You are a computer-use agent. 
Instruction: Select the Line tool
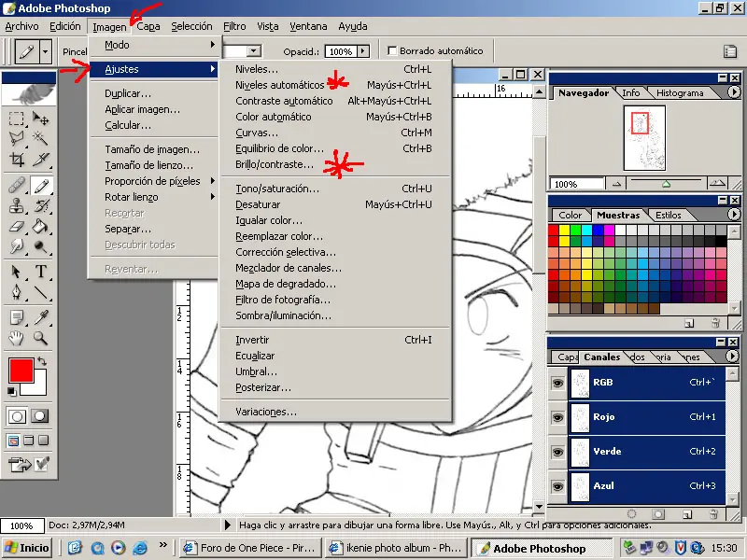tap(41, 292)
